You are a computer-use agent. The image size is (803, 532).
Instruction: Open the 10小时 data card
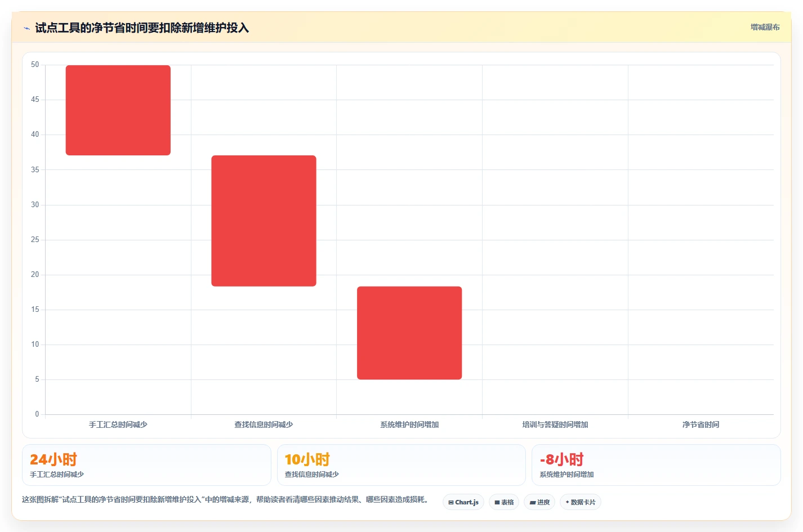(401, 465)
